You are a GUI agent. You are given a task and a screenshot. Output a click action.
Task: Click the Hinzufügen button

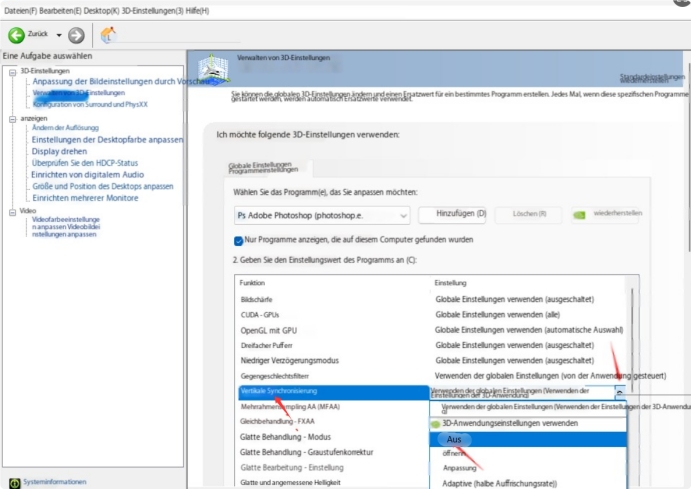click(x=452, y=215)
